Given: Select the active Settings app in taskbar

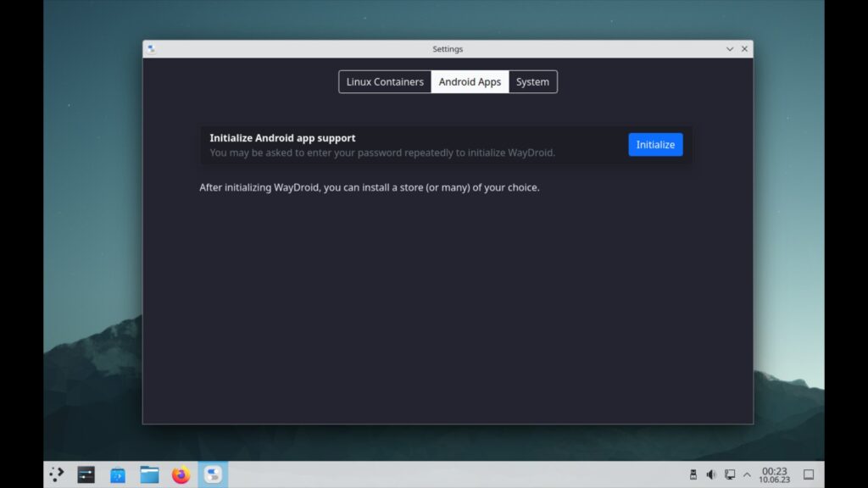Looking at the screenshot, I should pos(213,474).
